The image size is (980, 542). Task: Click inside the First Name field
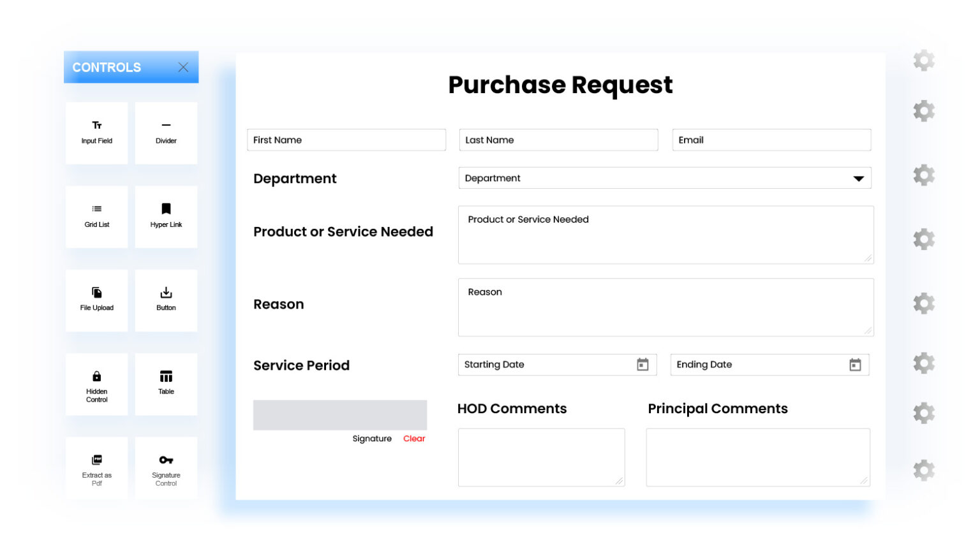pos(346,140)
